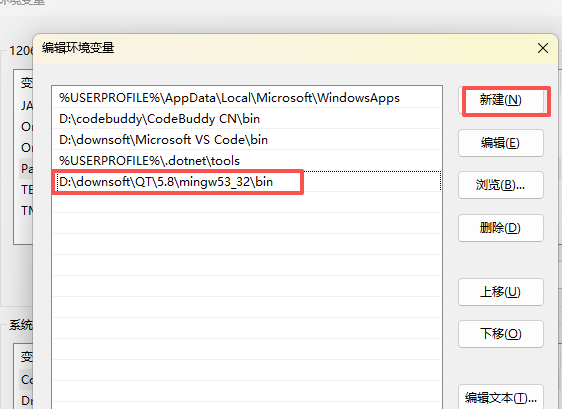Select the WindowsApps path entry
This screenshot has height=409, width=562.
point(247,98)
